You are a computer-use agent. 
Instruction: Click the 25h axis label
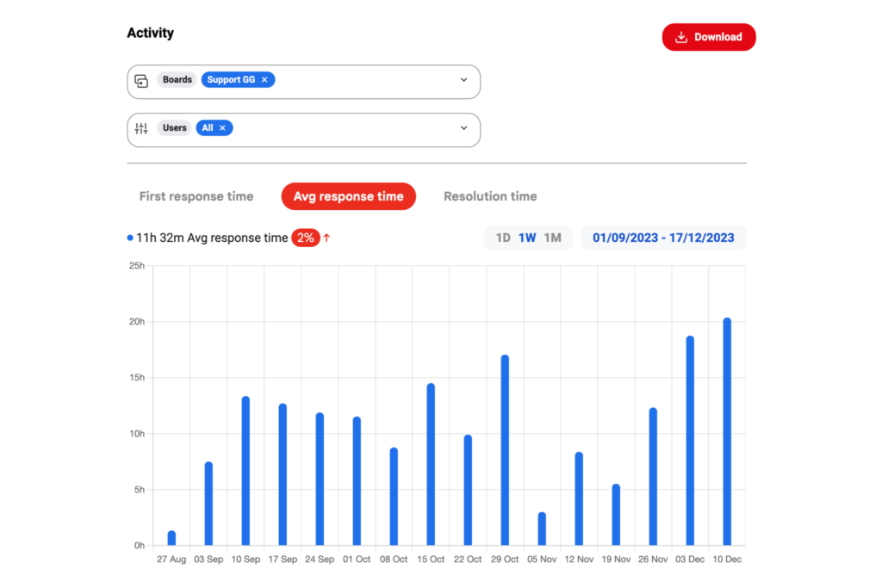coord(137,265)
